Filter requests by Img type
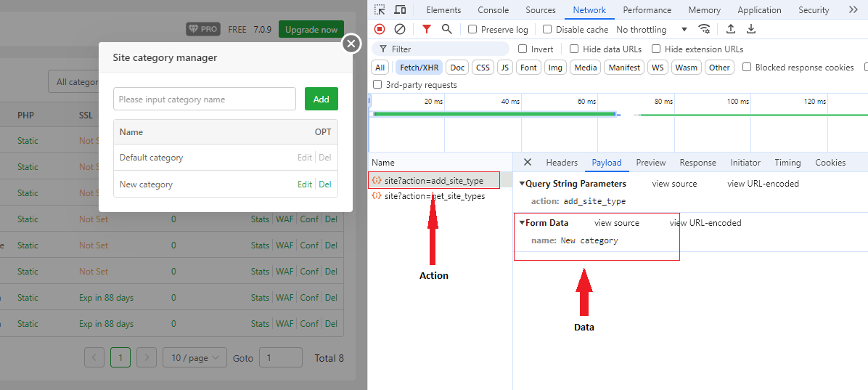 click(556, 68)
